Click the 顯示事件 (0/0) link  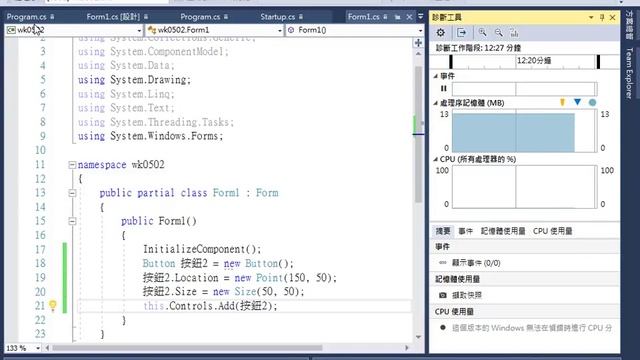pos(476,263)
